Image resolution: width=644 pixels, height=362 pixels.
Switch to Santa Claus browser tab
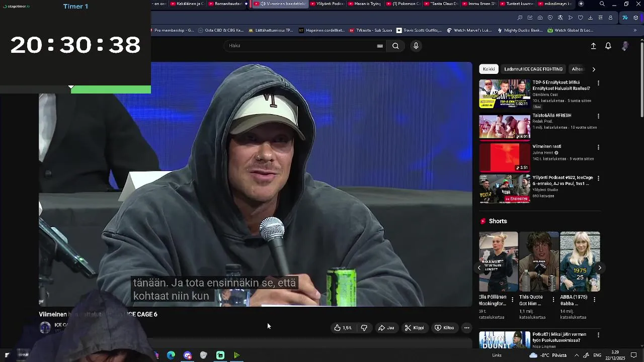coord(441,4)
